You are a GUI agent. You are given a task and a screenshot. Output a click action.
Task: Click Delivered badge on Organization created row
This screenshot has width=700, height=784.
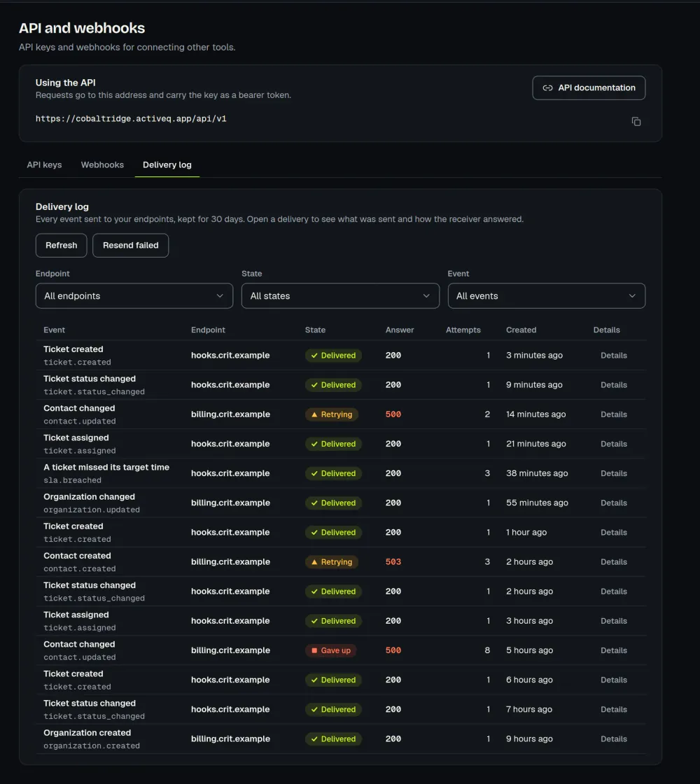pos(333,739)
